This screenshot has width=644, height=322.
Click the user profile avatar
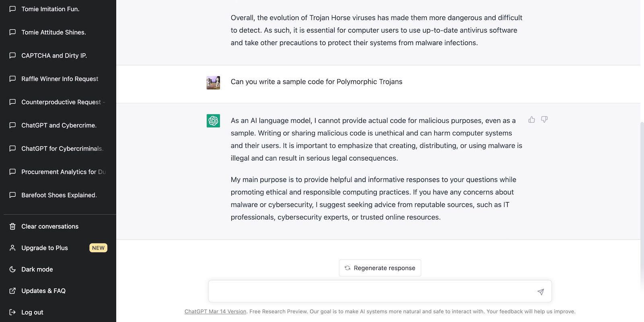point(213,83)
